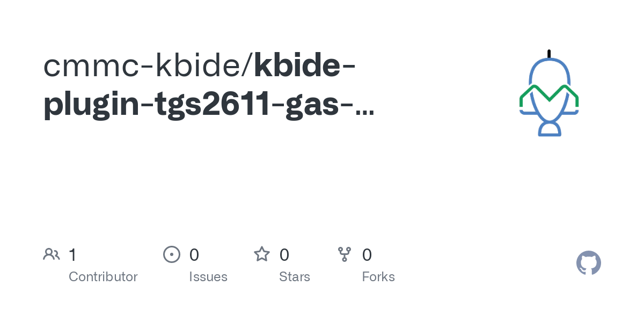Click the contributor count number 1
The width and height of the screenshot is (644, 322).
coord(72,255)
